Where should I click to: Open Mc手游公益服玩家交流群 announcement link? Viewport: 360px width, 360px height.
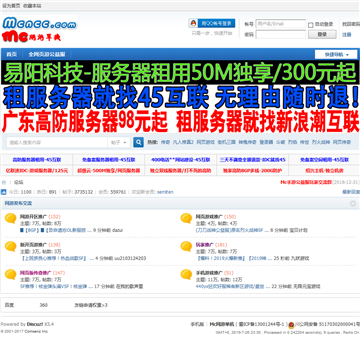point(306,182)
